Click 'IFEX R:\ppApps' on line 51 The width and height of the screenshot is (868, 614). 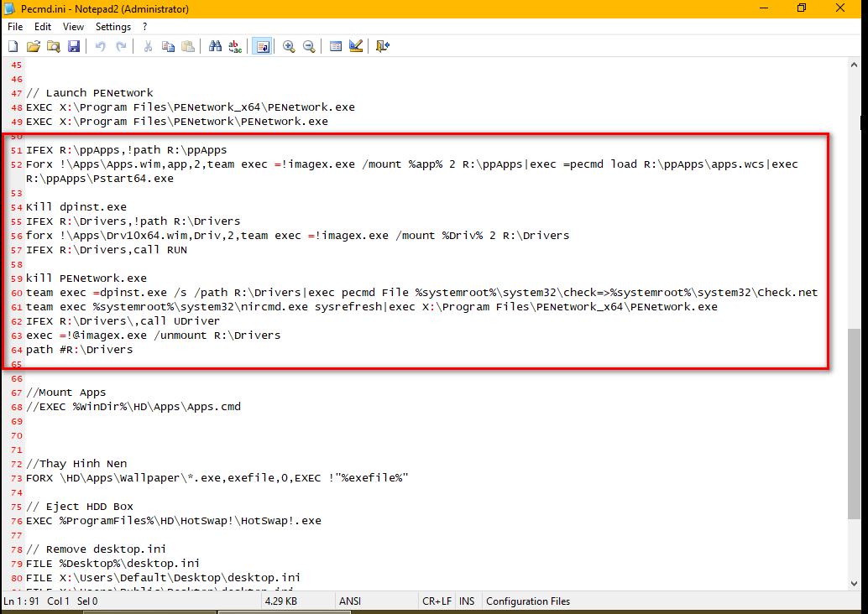pos(127,150)
